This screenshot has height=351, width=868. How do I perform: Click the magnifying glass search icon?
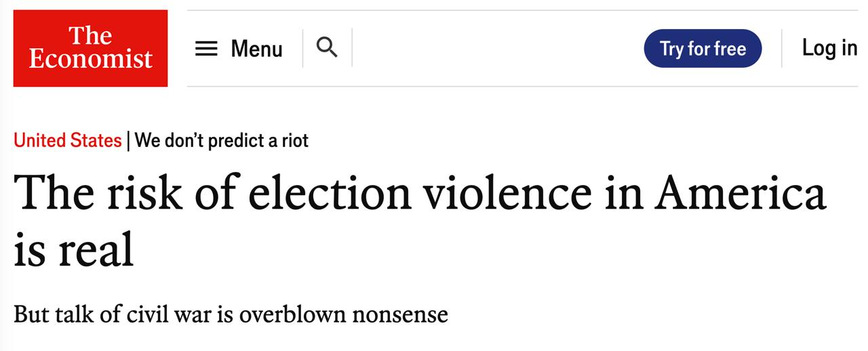click(x=327, y=47)
